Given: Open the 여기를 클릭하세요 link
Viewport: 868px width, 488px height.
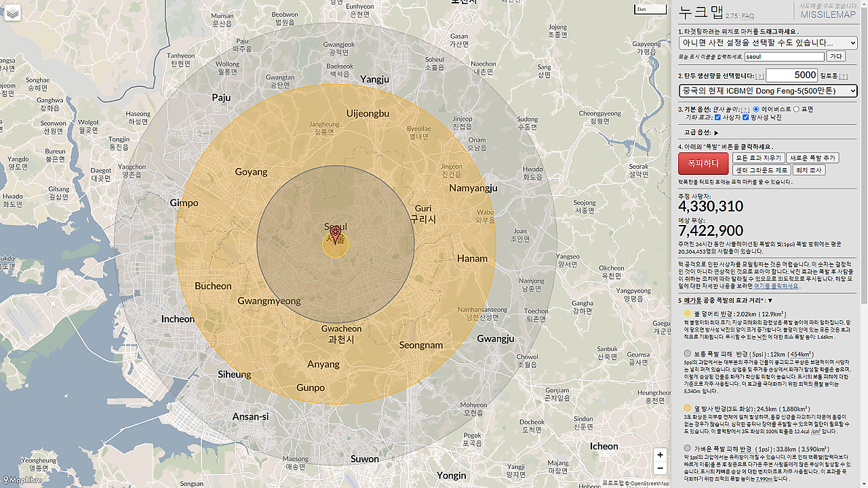Looking at the screenshot, I should click(x=776, y=286).
